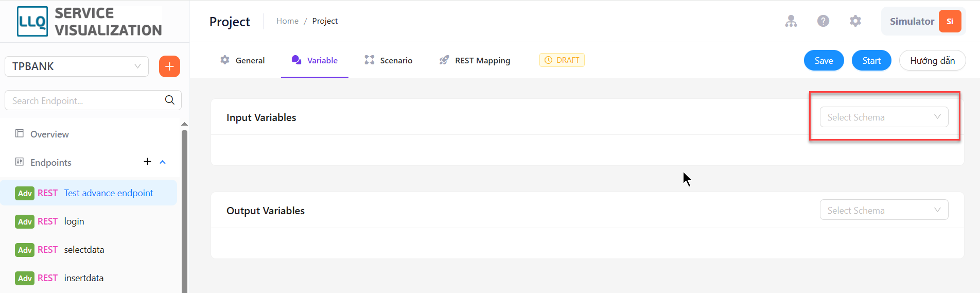Click the Project breadcrumb item
Viewport: 980px width, 293px height.
325,21
